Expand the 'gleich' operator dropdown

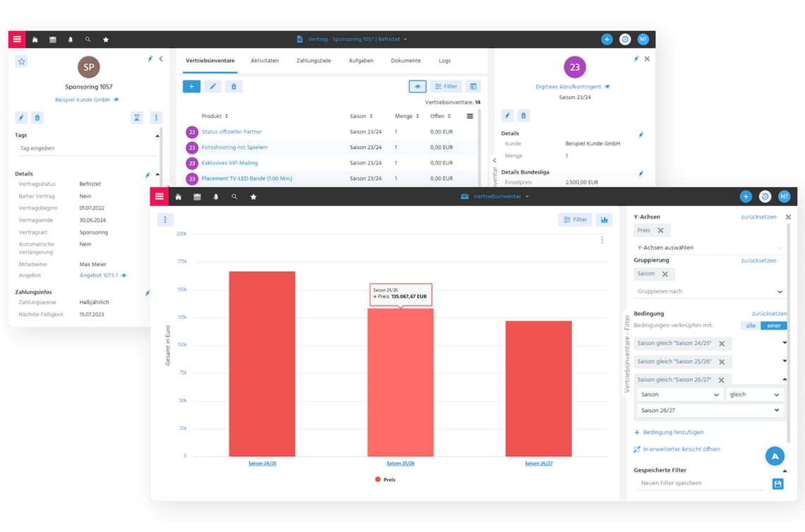pyautogui.click(x=754, y=395)
